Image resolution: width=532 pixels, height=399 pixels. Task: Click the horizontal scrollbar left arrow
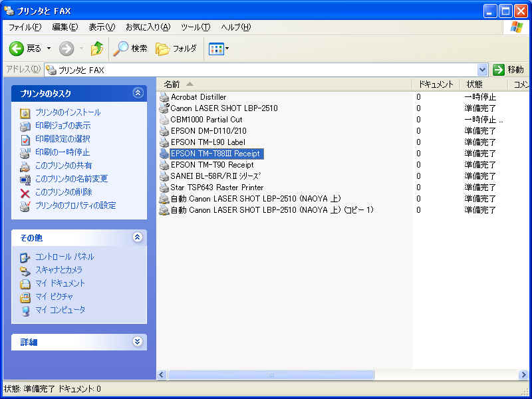(x=161, y=374)
